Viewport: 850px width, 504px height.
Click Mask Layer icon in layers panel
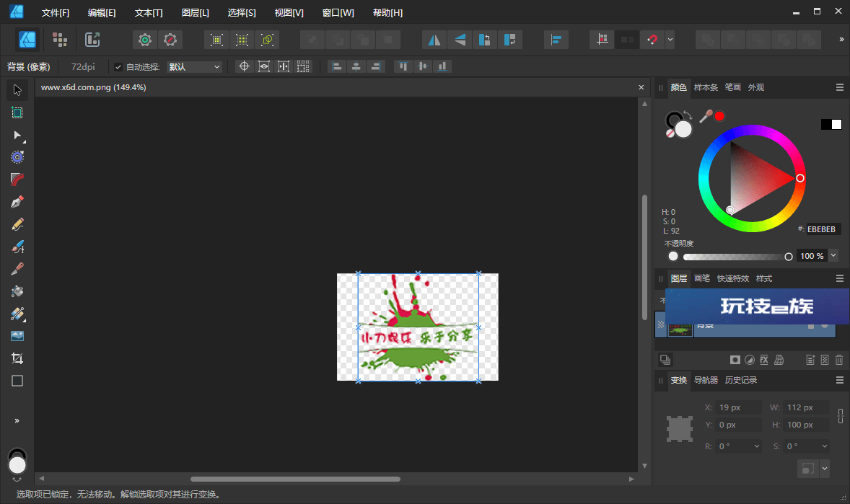click(x=735, y=360)
